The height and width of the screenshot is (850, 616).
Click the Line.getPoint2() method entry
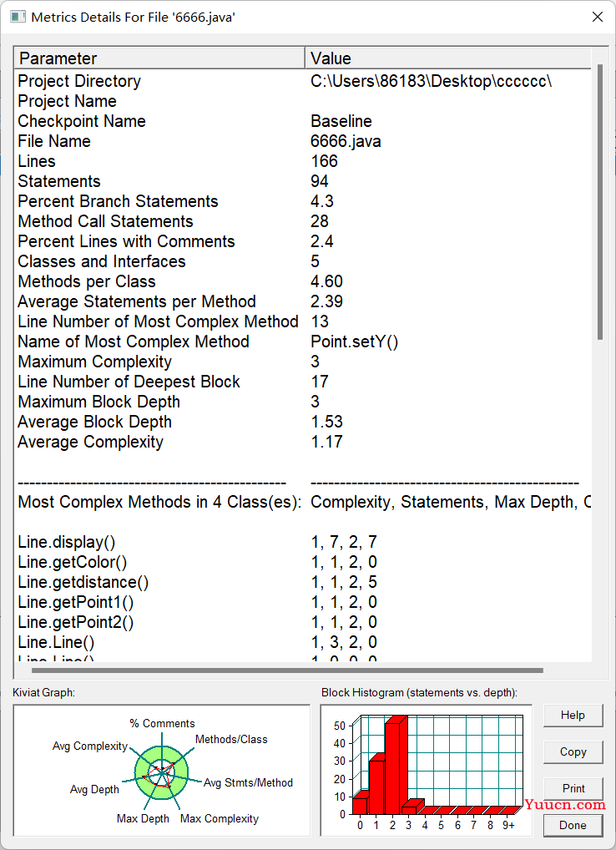[x=75, y=622]
